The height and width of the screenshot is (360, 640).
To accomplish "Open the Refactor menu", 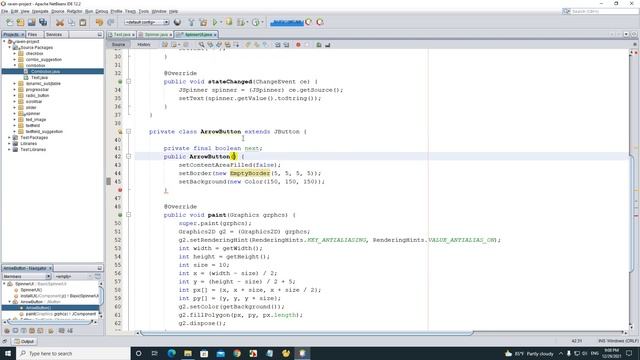I will click(74, 11).
